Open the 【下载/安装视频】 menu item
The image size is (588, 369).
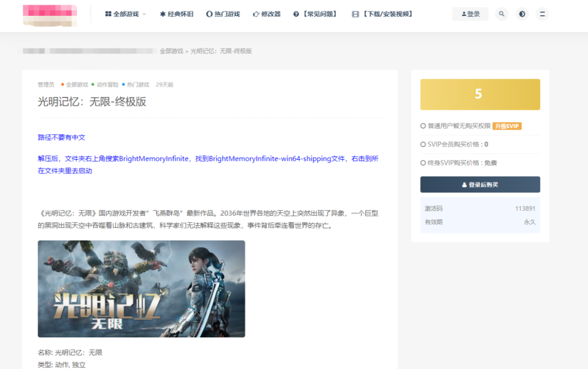click(x=383, y=14)
